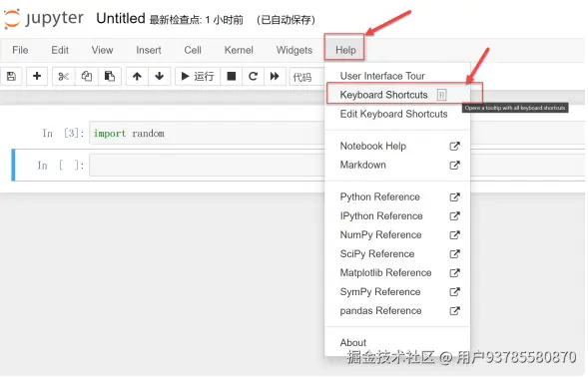Open the Edit menu
588x377 pixels.
(x=60, y=50)
